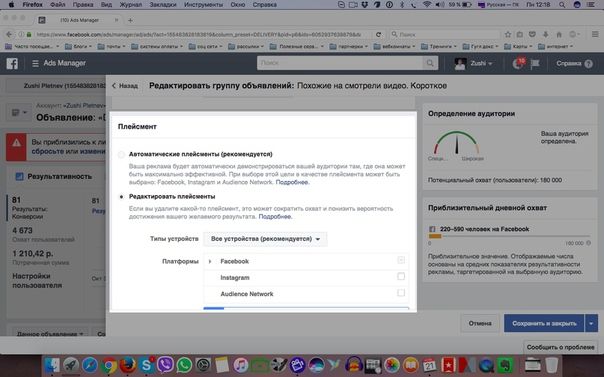Open iTunes from the Dock
Viewport: 604px width, 377px height.
[241, 365]
